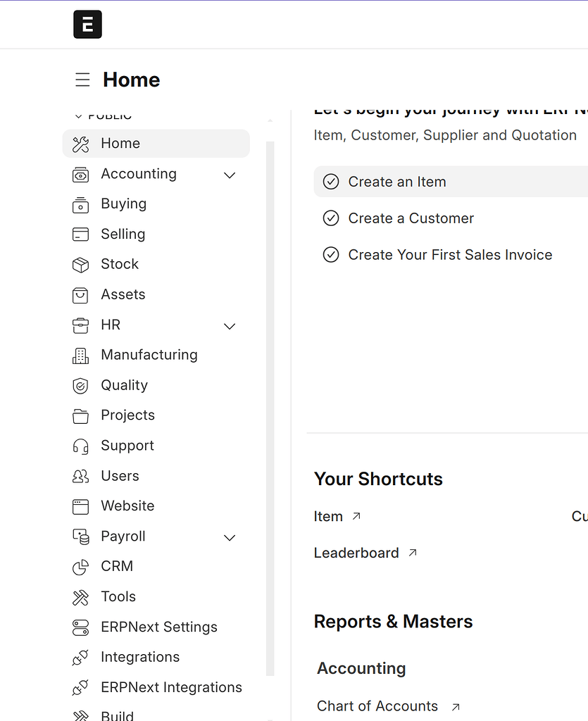This screenshot has height=721, width=588.
Task: Click the Support headset icon
Action: (x=81, y=446)
